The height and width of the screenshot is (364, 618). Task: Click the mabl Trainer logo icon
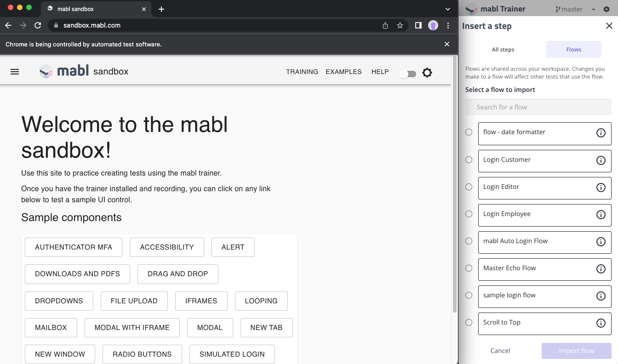pyautogui.click(x=471, y=9)
